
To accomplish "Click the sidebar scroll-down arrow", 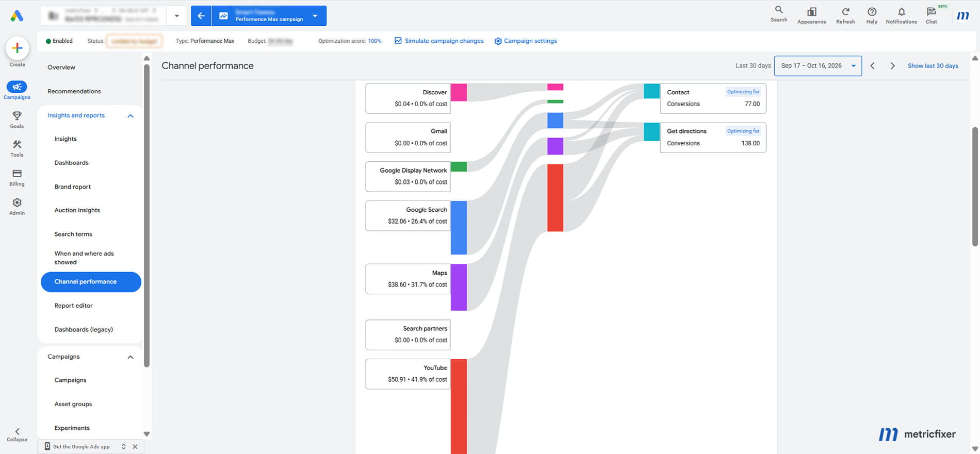I will (x=146, y=434).
